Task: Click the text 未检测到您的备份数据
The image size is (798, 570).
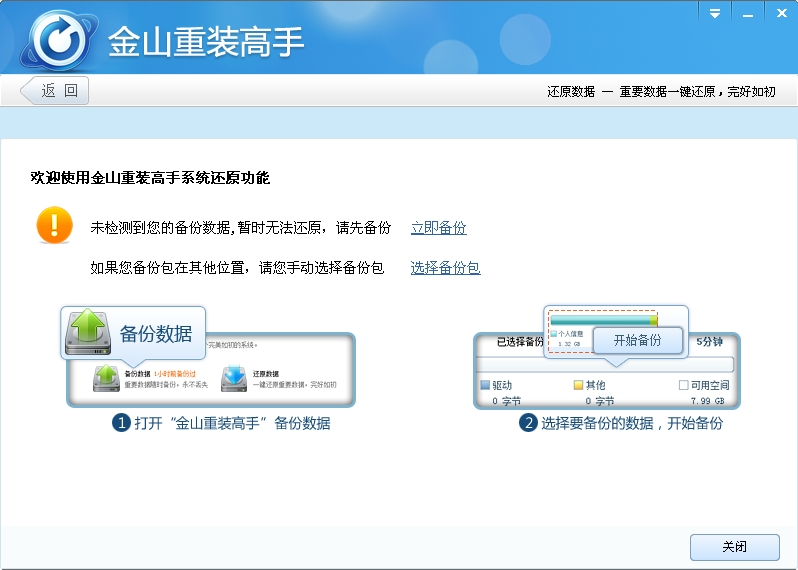Action: pyautogui.click(x=160, y=227)
